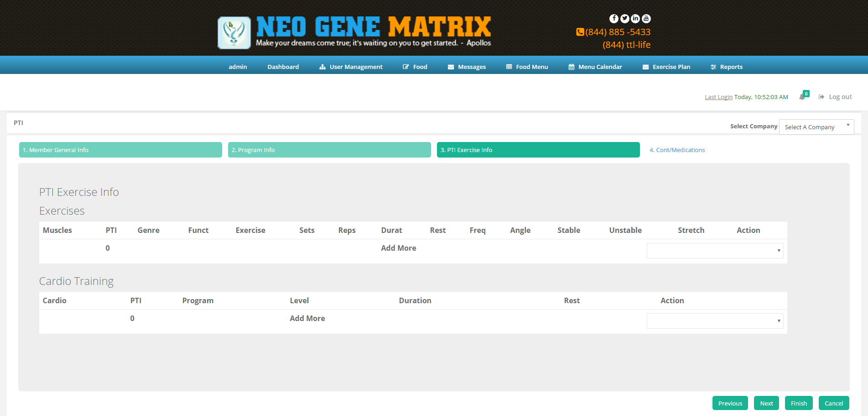Click the orange phone icon

pyautogui.click(x=580, y=32)
